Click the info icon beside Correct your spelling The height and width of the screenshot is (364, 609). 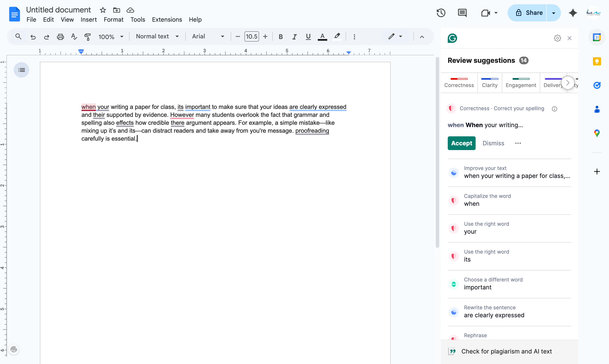[x=554, y=109]
